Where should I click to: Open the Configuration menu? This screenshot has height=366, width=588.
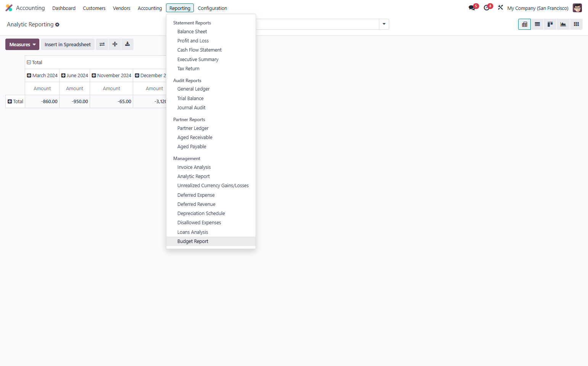(213, 8)
